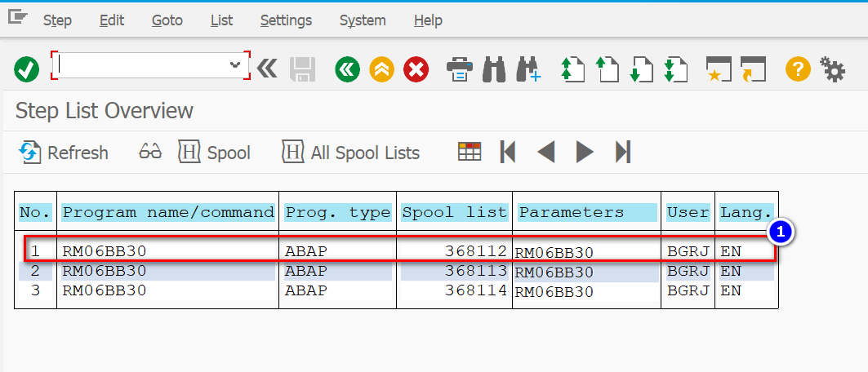Go to next page icon
The width and height of the screenshot is (868, 372).
642,70
